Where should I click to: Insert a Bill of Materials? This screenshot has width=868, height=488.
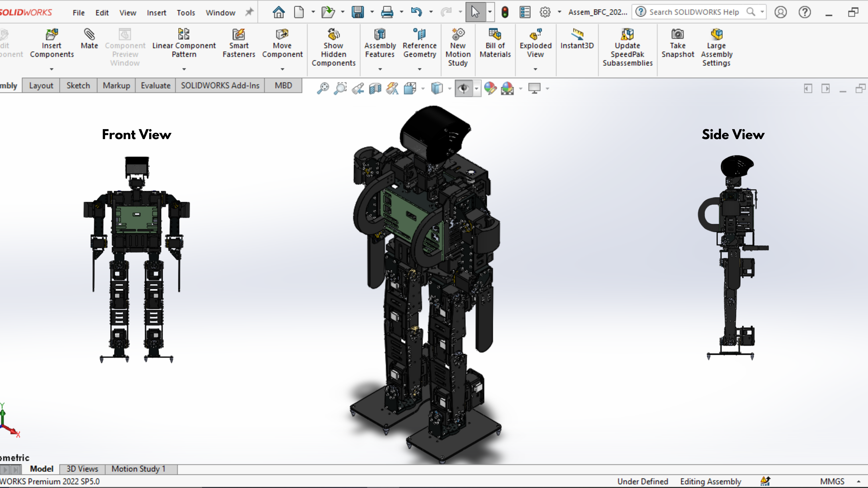coord(495,43)
